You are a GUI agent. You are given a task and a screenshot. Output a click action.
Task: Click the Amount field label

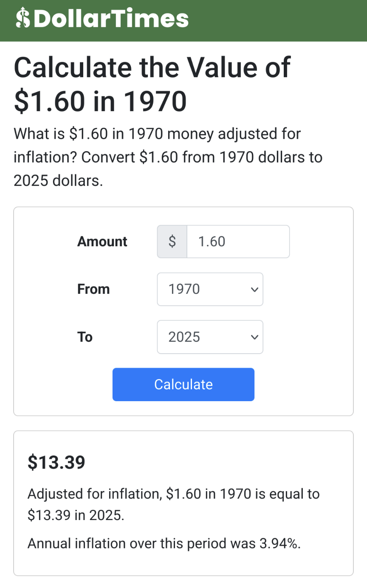[102, 242]
